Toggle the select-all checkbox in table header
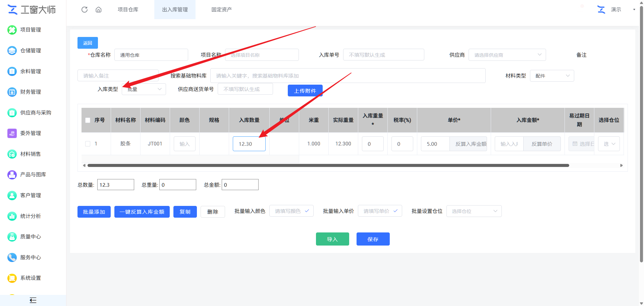This screenshot has width=644, height=306. [x=88, y=120]
